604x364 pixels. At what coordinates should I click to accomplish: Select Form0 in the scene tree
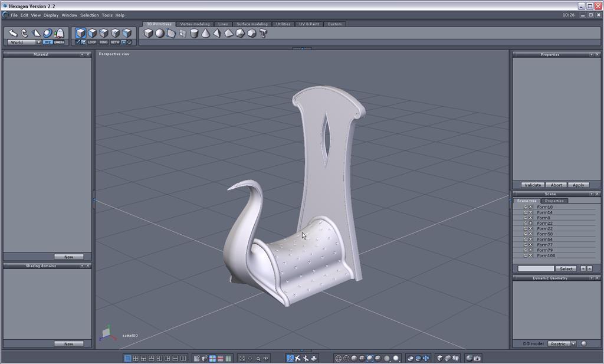pos(543,218)
